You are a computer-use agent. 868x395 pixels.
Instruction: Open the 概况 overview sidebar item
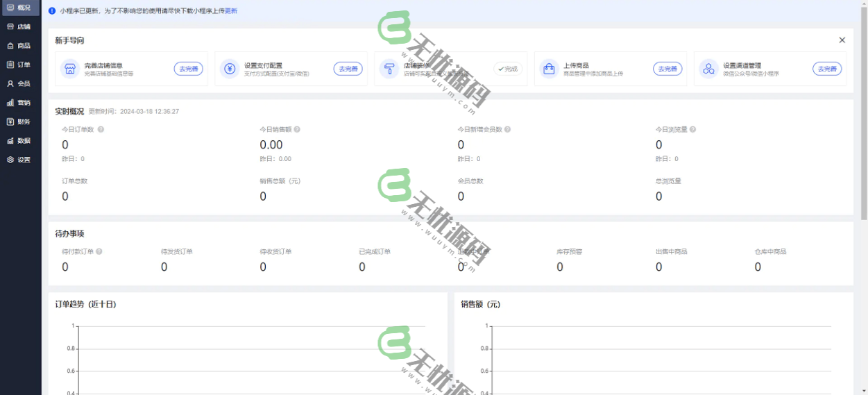click(20, 8)
